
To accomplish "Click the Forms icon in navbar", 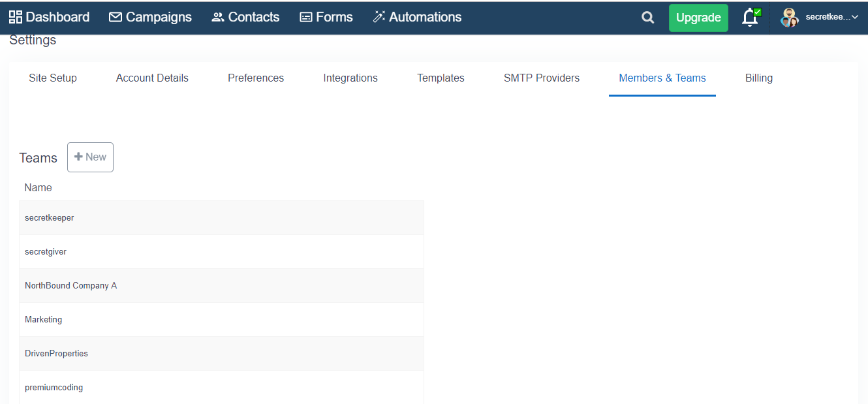I will (306, 17).
